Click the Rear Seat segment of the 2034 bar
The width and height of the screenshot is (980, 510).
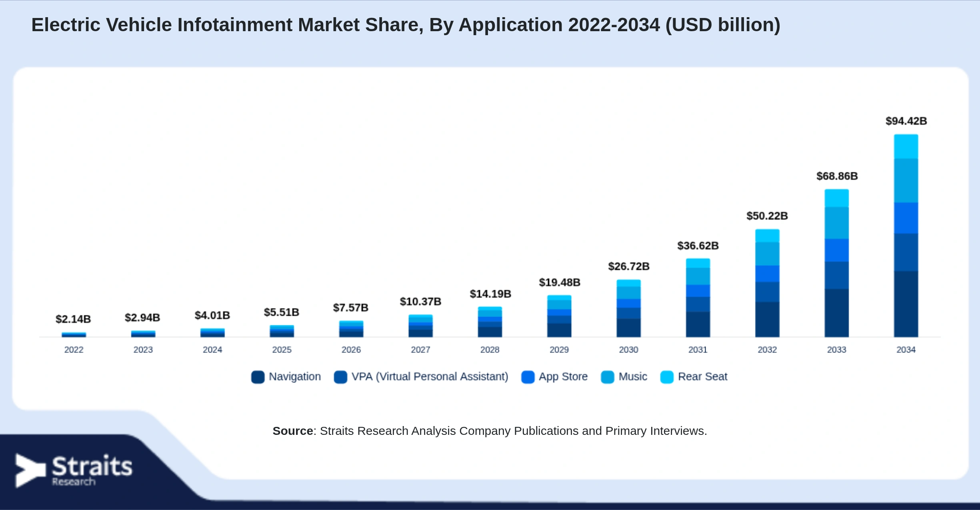(x=906, y=147)
